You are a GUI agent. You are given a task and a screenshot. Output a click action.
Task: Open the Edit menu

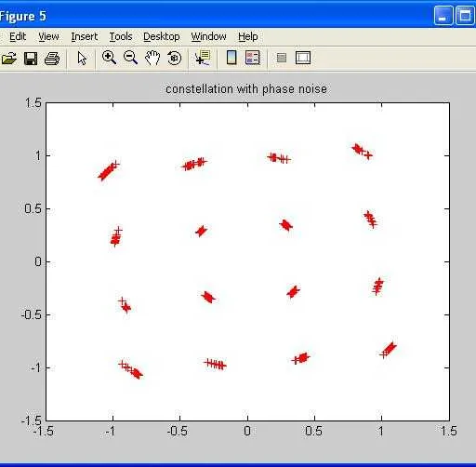(x=18, y=36)
